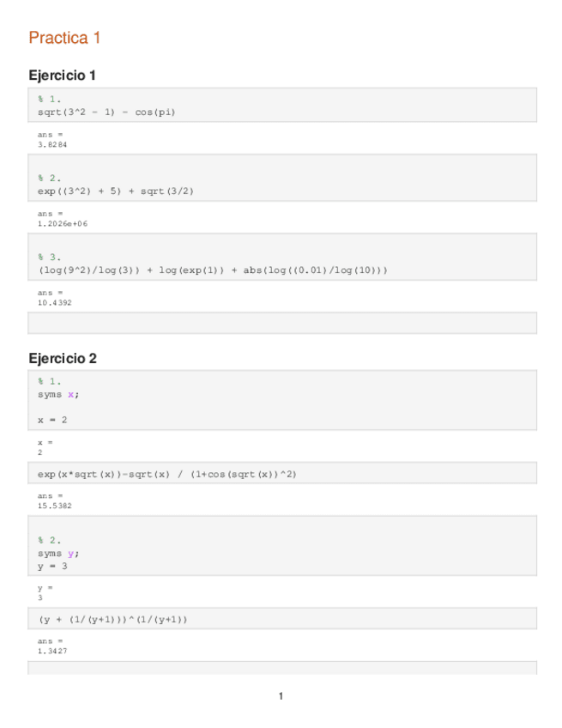Image resolution: width=562 pixels, height=728 pixels.
Task: Click the page number 1 in the footer
Action: click(281, 696)
